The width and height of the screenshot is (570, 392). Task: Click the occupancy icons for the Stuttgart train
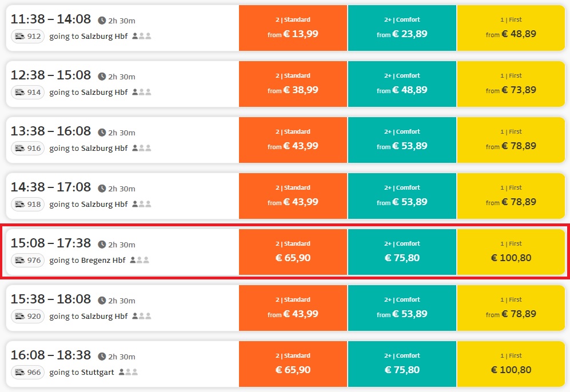(128, 373)
